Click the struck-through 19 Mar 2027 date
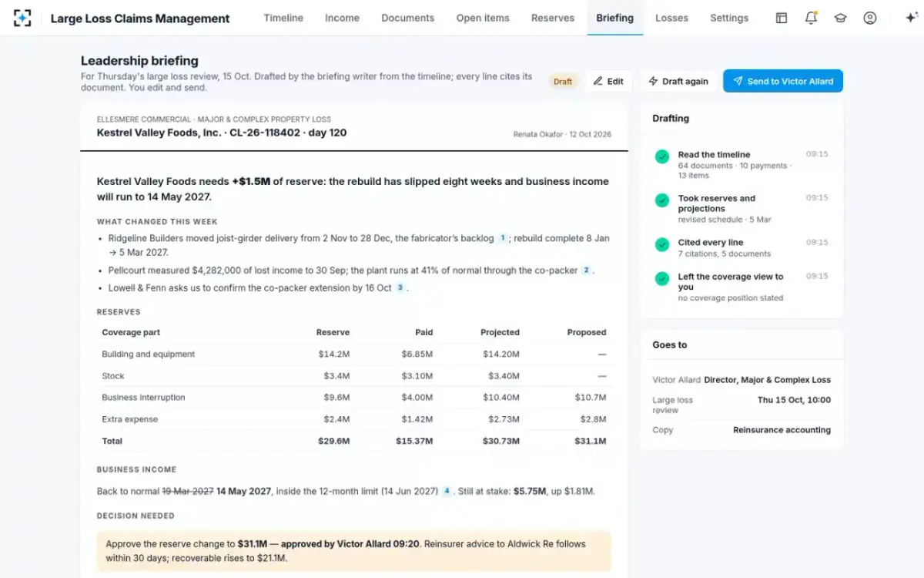 [x=188, y=491]
